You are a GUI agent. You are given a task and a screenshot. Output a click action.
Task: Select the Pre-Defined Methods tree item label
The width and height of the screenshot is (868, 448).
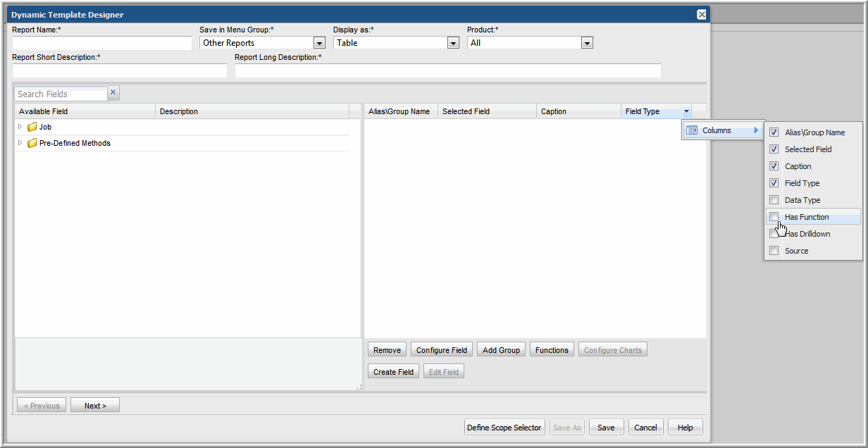[75, 144]
